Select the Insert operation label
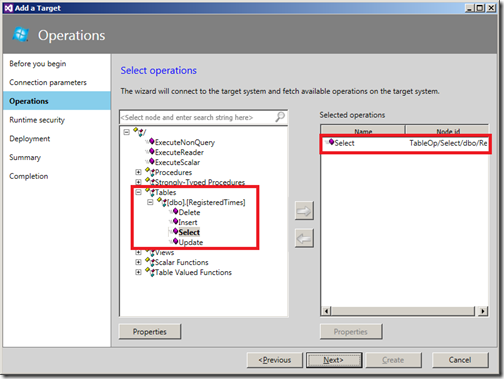 [188, 222]
